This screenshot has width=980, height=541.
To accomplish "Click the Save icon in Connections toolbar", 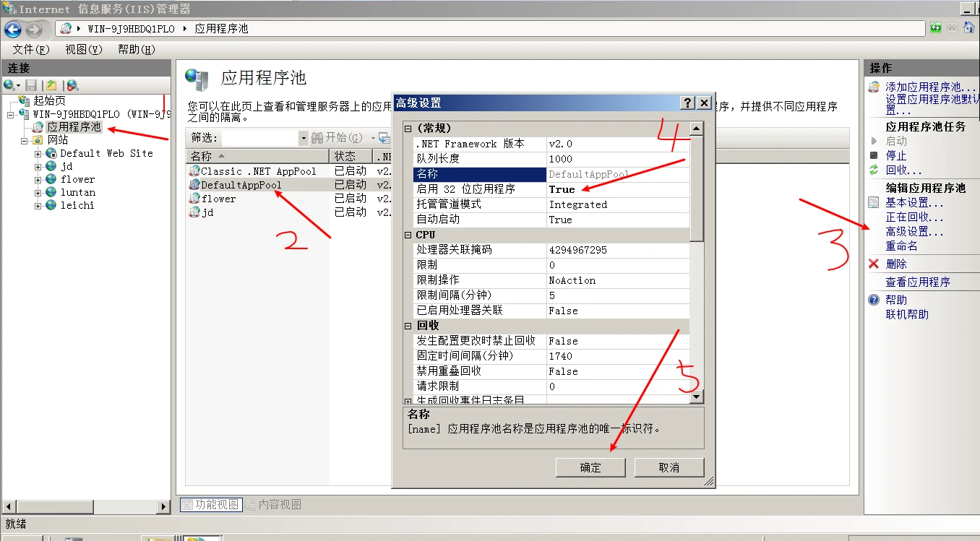I will (x=31, y=85).
